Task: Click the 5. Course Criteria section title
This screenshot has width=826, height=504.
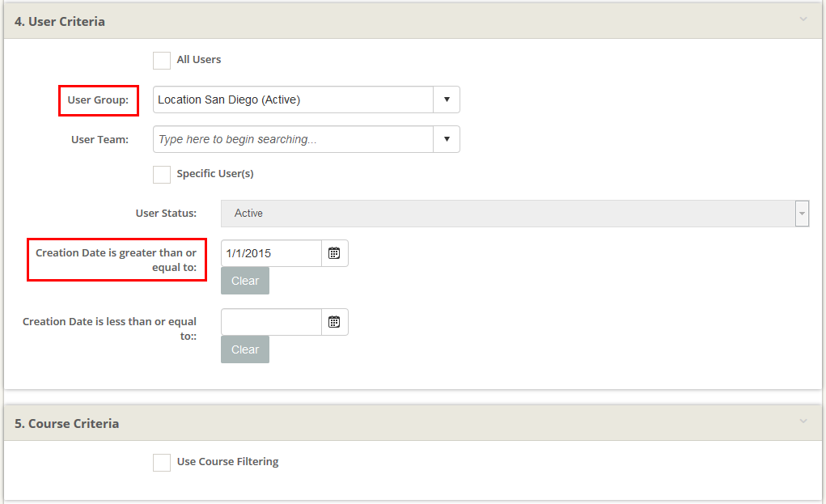Action: tap(67, 424)
